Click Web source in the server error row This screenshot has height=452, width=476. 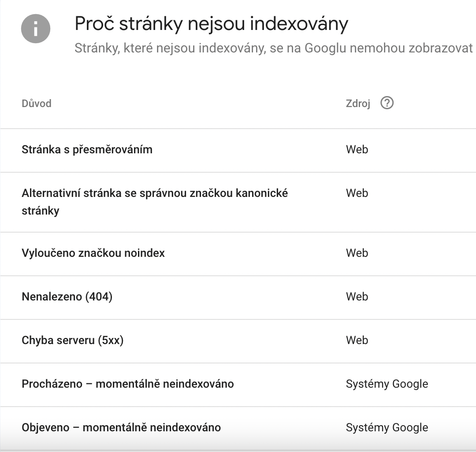point(357,341)
